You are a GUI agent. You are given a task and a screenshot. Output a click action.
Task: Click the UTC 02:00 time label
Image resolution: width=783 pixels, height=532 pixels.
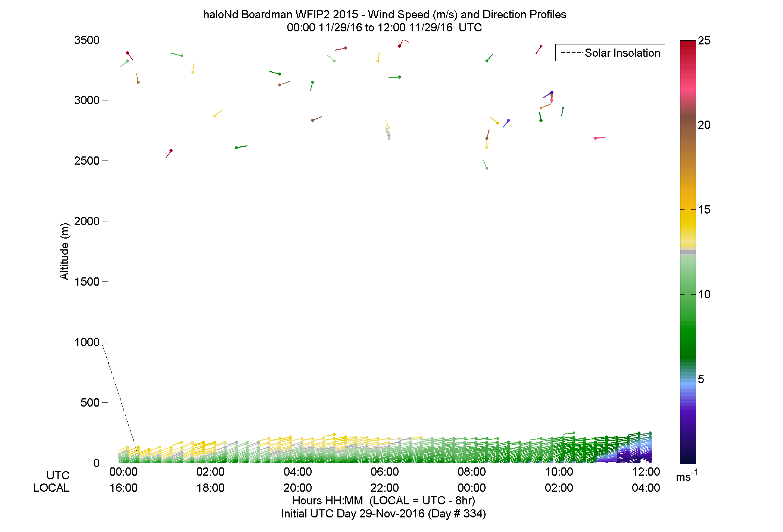point(210,472)
